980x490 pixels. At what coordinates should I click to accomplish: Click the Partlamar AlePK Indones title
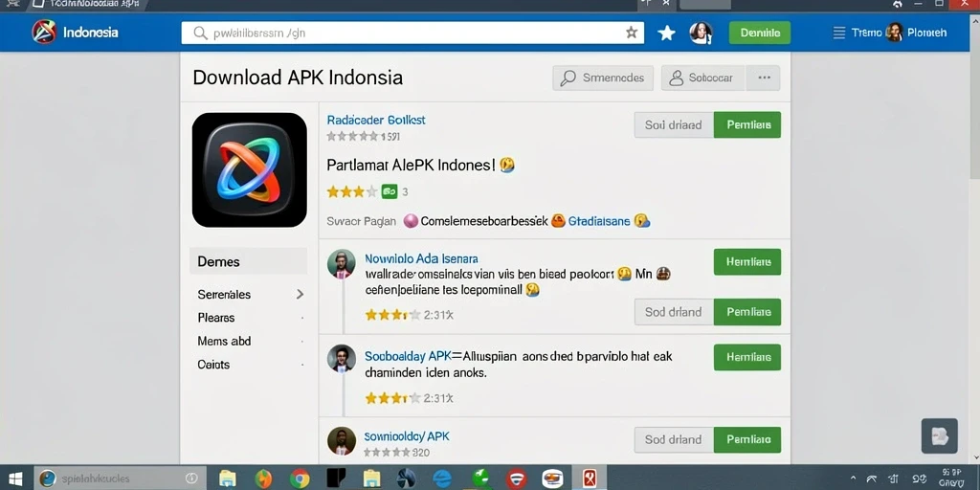[x=412, y=165]
